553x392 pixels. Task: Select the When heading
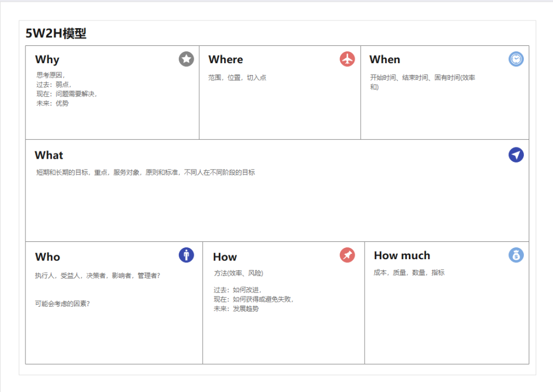pyautogui.click(x=385, y=59)
